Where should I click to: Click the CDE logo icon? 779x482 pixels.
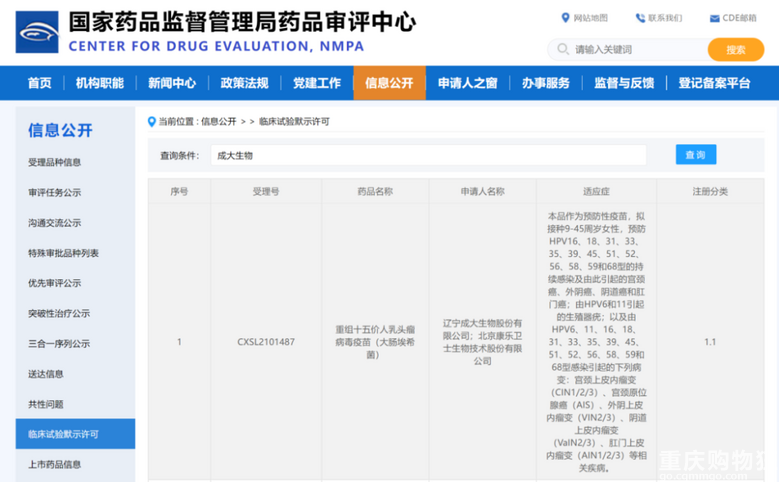click(37, 32)
